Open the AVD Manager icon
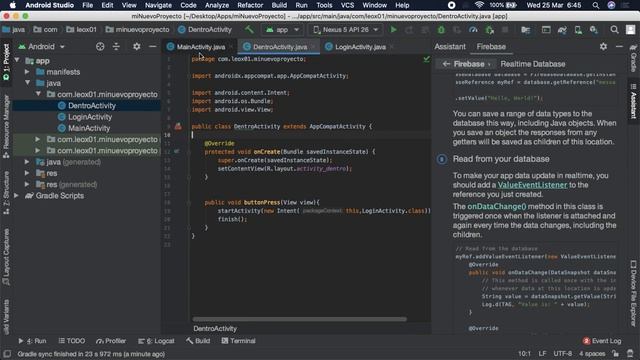This screenshot has height=360, width=640. 578,29
